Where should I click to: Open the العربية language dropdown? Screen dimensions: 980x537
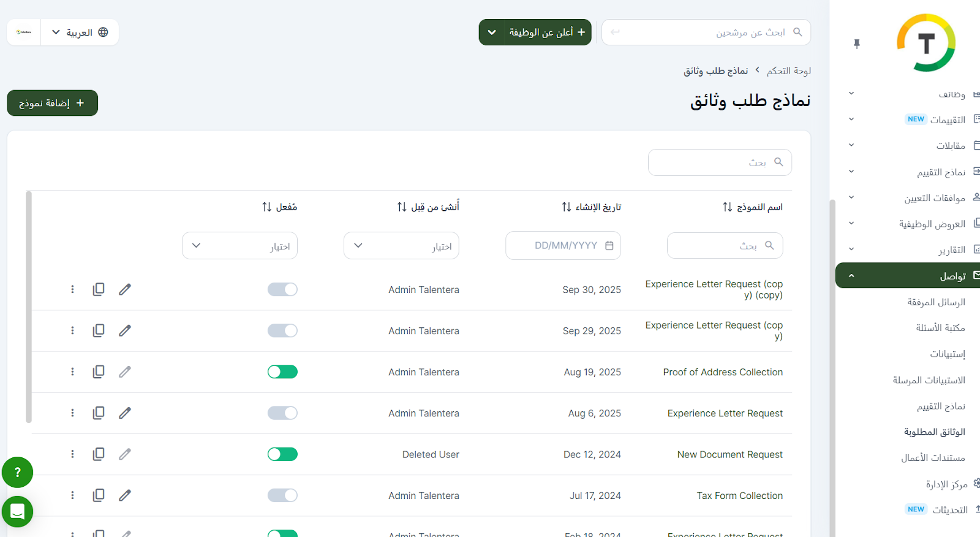point(80,32)
